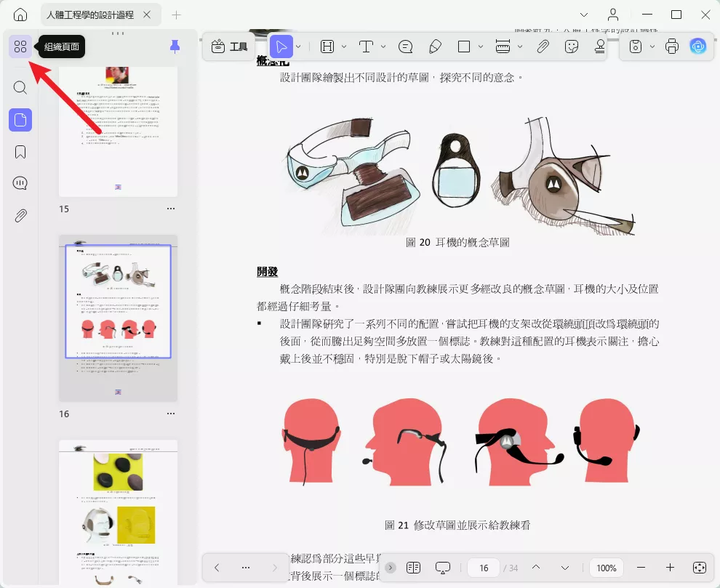This screenshot has width=720, height=588.
Task: Click the page number field showing 16
Action: tap(484, 568)
